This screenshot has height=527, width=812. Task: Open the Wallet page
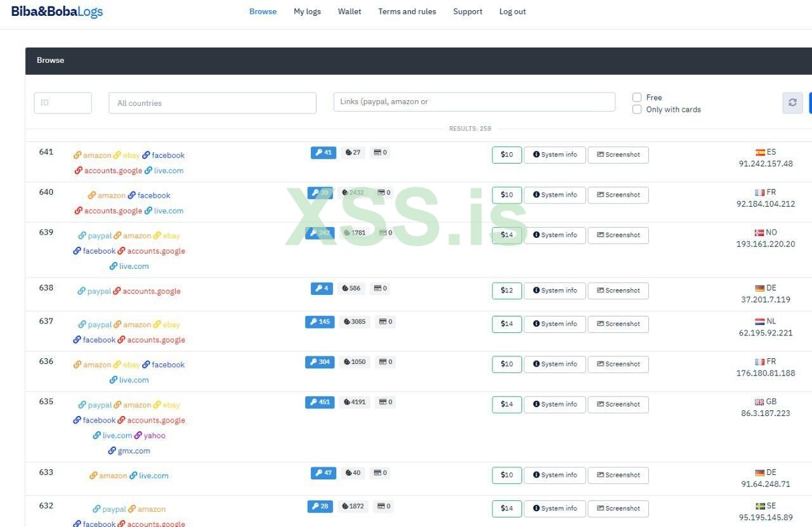coord(350,11)
